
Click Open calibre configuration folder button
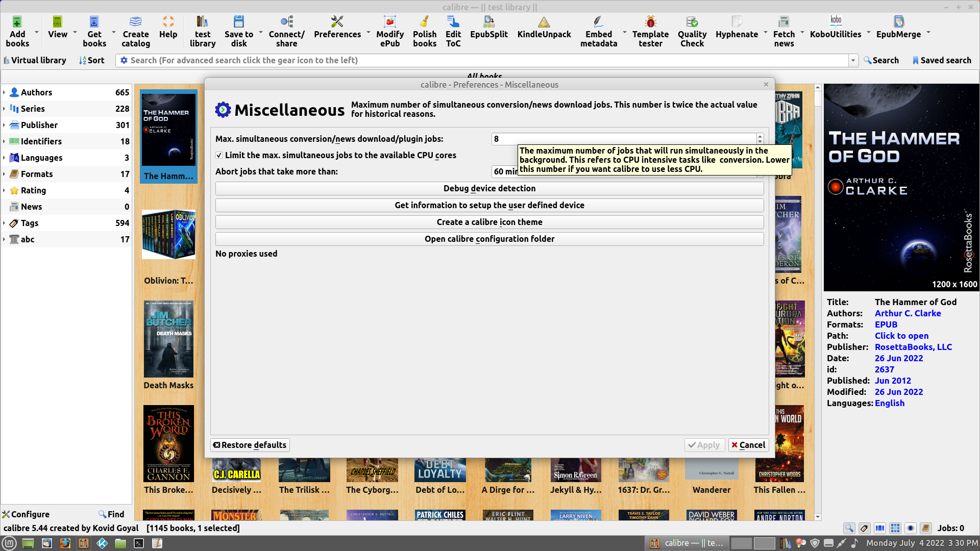(x=489, y=239)
